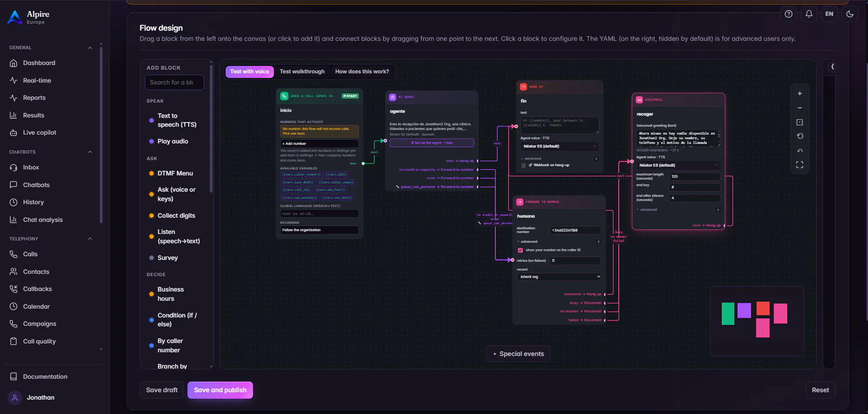Click green block in the minimap
Viewport: 868px width, 414px height.
point(728,314)
